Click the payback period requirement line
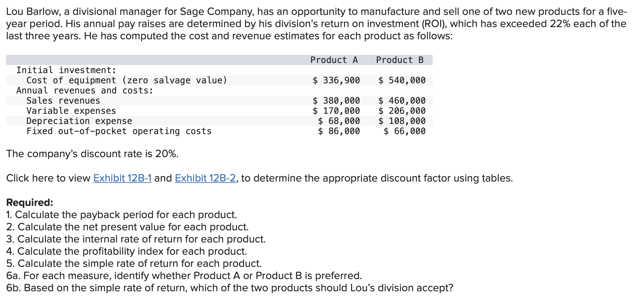 [x=122, y=215]
